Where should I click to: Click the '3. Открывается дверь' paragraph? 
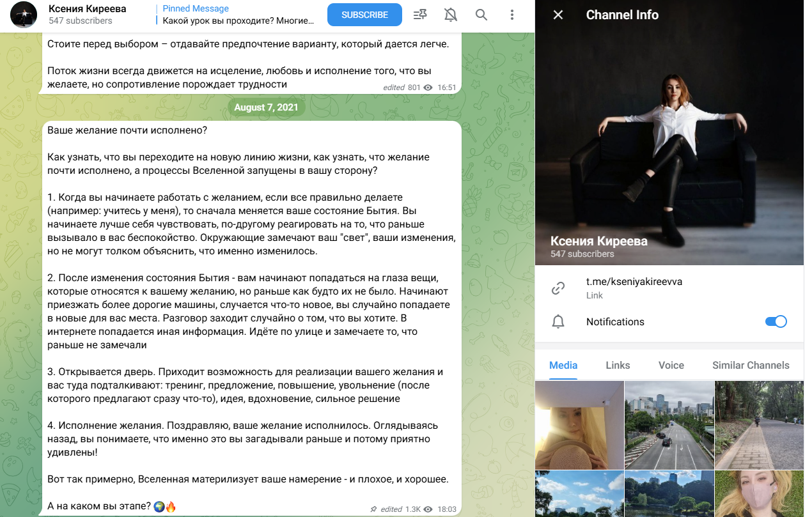(x=246, y=385)
